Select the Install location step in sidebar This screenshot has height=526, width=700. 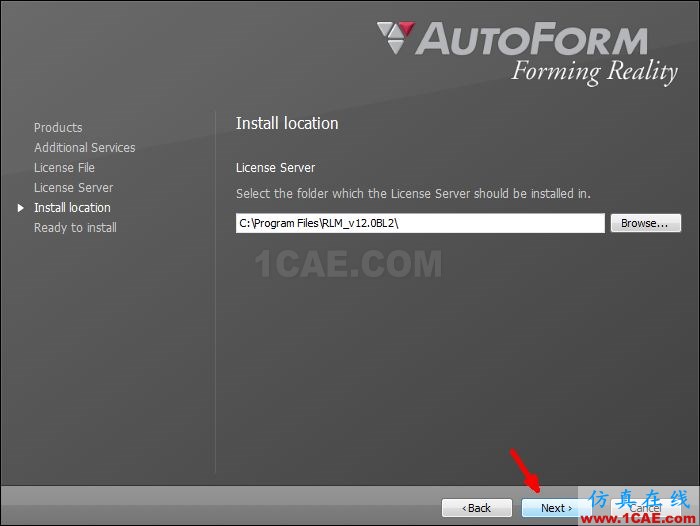(x=72, y=208)
